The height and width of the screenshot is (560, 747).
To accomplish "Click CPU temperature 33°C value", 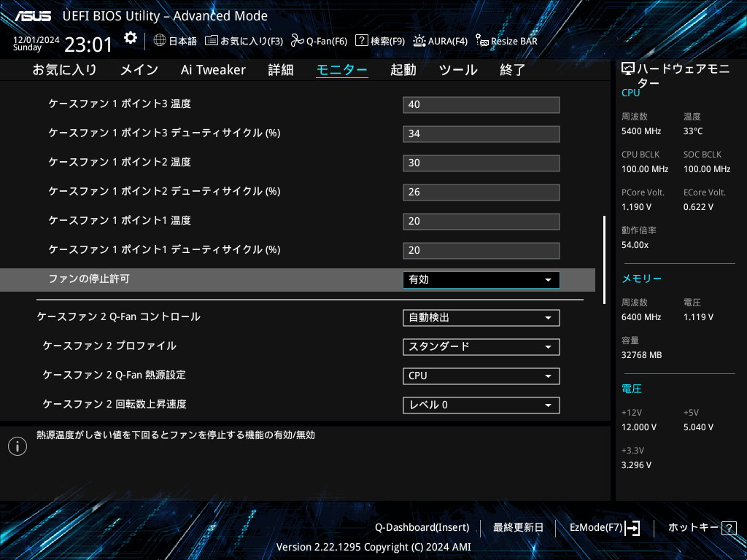I will pyautogui.click(x=693, y=131).
